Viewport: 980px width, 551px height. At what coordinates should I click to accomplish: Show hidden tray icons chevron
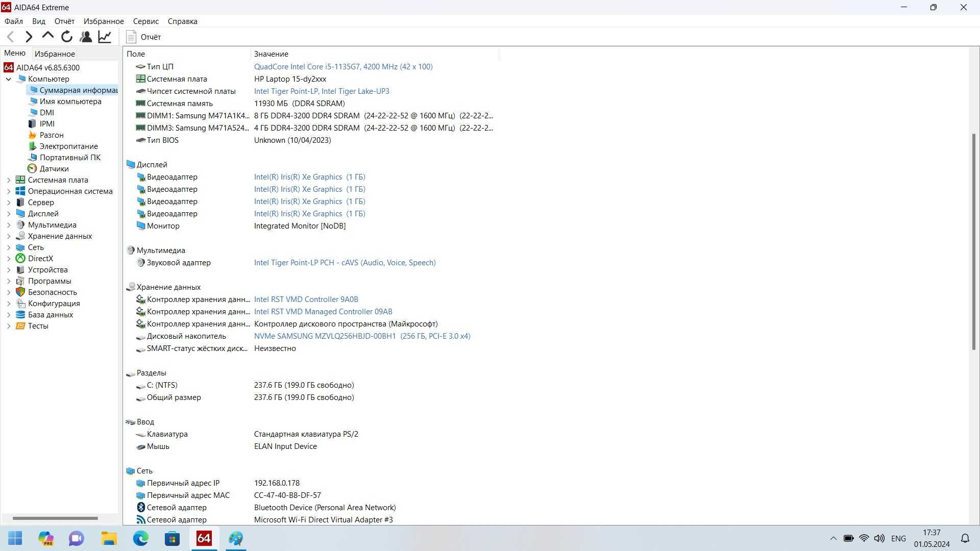[x=834, y=538]
